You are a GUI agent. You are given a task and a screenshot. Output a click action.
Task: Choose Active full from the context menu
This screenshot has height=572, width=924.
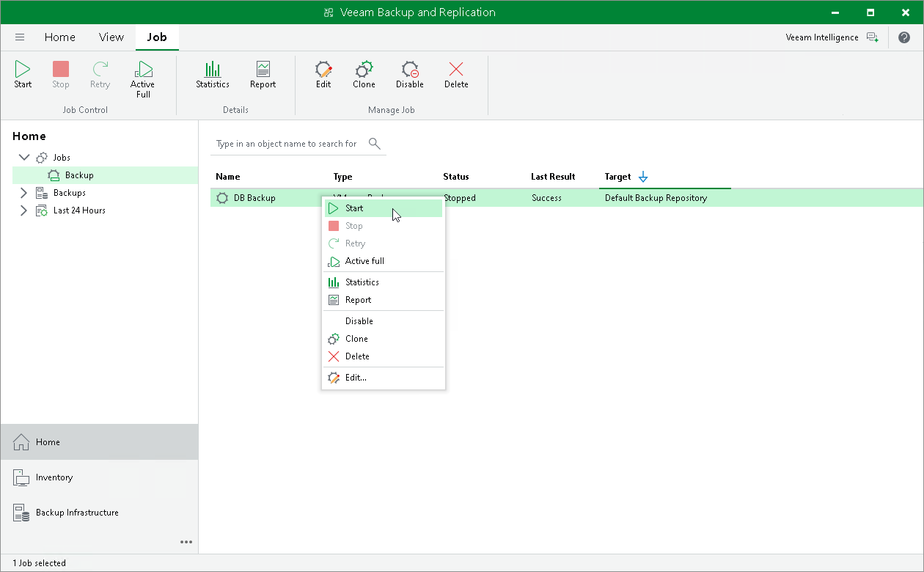click(363, 260)
